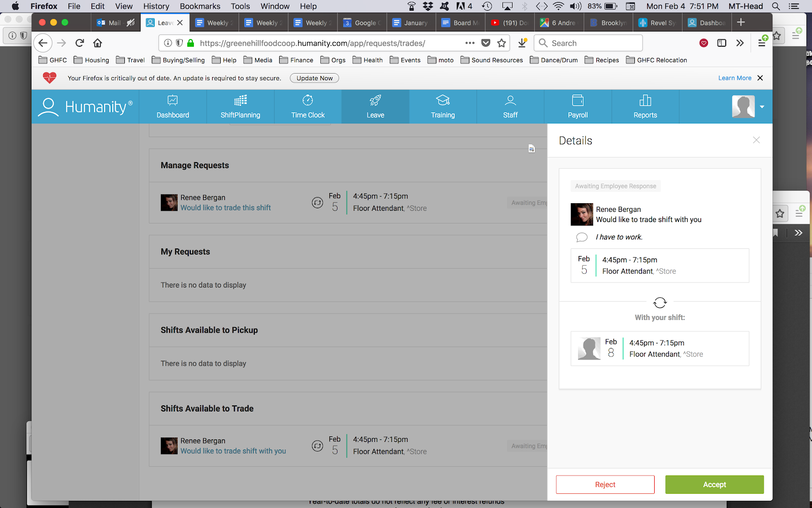Screen dimensions: 812x508
Task: Click the red Pocket heart toolbar icon
Action: 703,43
